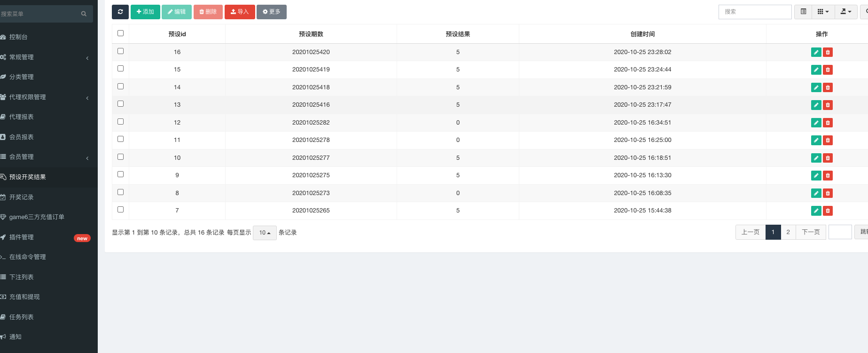Expand the 常规管理 sidebar menu
868x353 pixels.
[x=49, y=57]
